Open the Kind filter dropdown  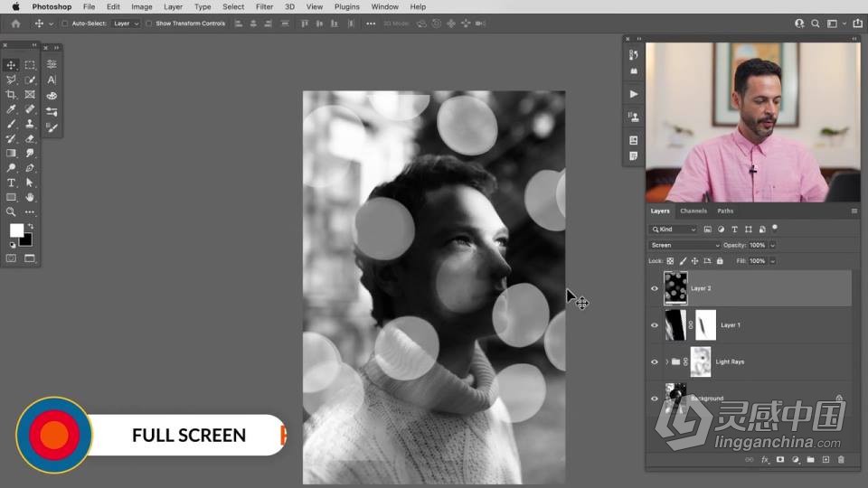pyautogui.click(x=674, y=230)
